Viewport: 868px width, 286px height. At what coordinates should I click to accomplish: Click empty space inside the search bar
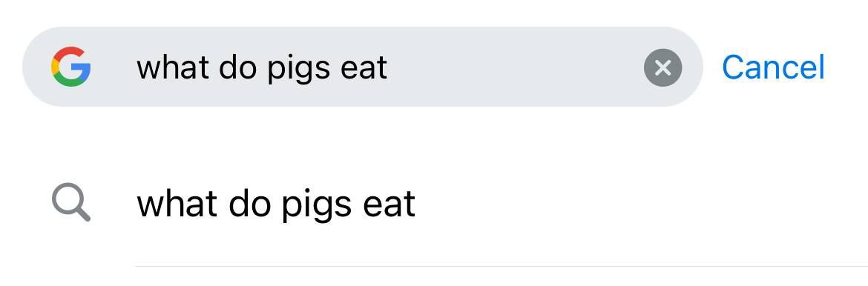(515, 67)
